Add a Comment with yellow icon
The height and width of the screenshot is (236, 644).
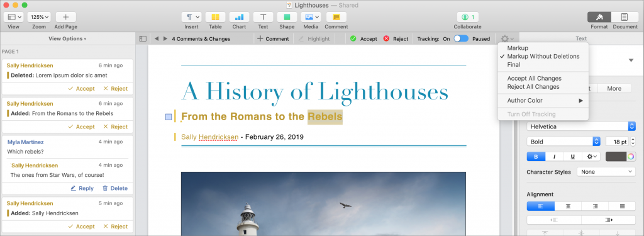[x=336, y=17]
